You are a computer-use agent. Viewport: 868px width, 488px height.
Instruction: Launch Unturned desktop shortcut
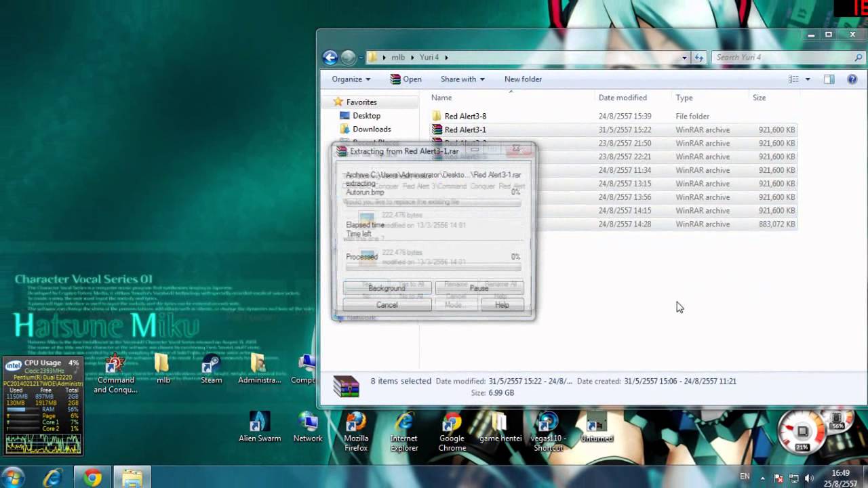(x=597, y=427)
